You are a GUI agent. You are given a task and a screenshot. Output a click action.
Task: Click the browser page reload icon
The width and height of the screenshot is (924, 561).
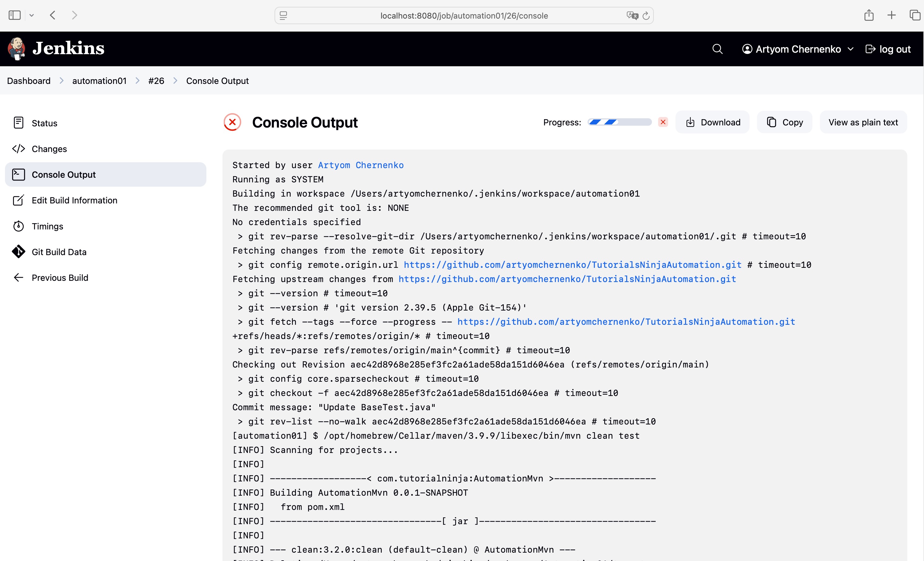[x=646, y=16]
